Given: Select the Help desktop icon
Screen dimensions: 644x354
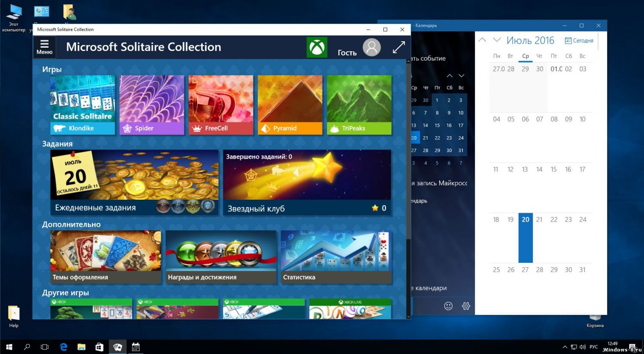Looking at the screenshot, I should point(14,317).
